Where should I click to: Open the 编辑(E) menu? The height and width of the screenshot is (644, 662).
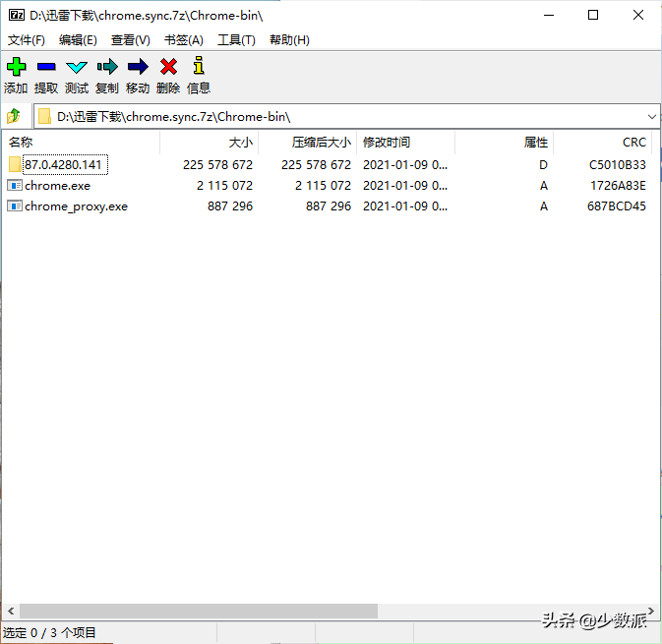pos(78,40)
